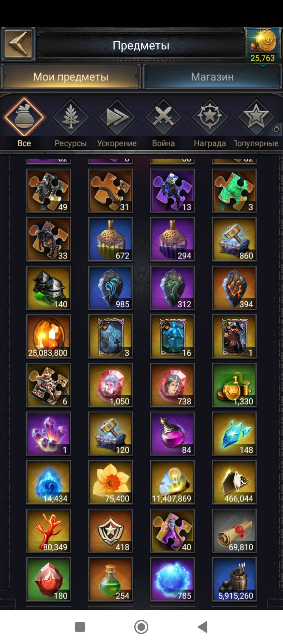Filter by Награда category icon
The height and width of the screenshot is (644, 283).
pyautogui.click(x=210, y=117)
